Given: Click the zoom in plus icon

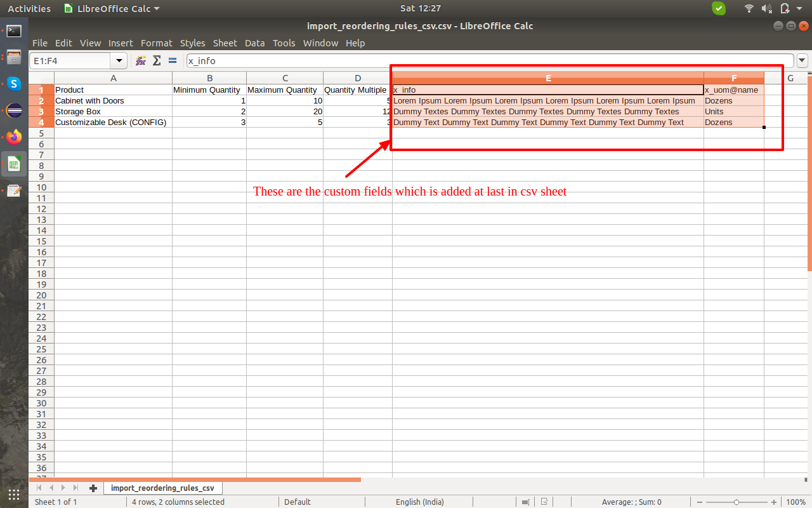Looking at the screenshot, I should pos(773,502).
